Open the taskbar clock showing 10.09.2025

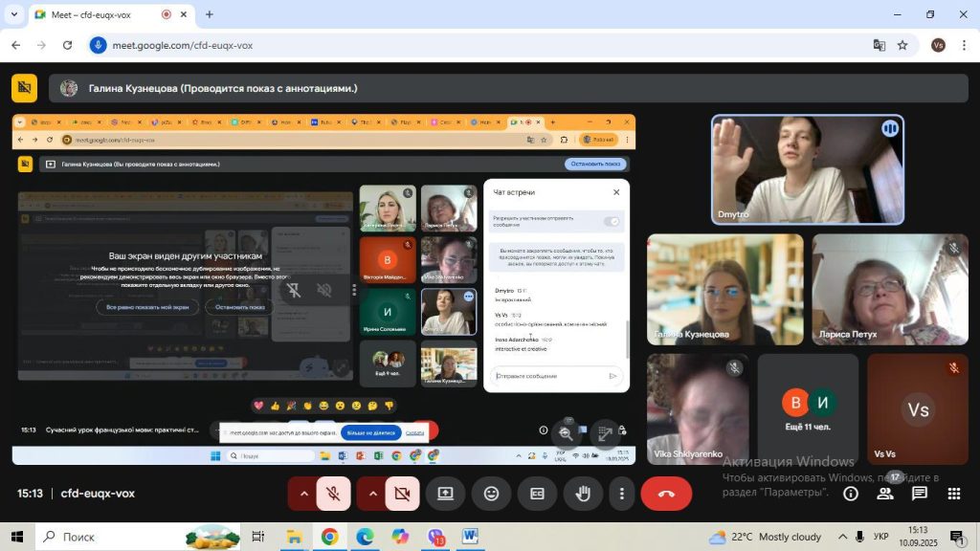point(918,537)
